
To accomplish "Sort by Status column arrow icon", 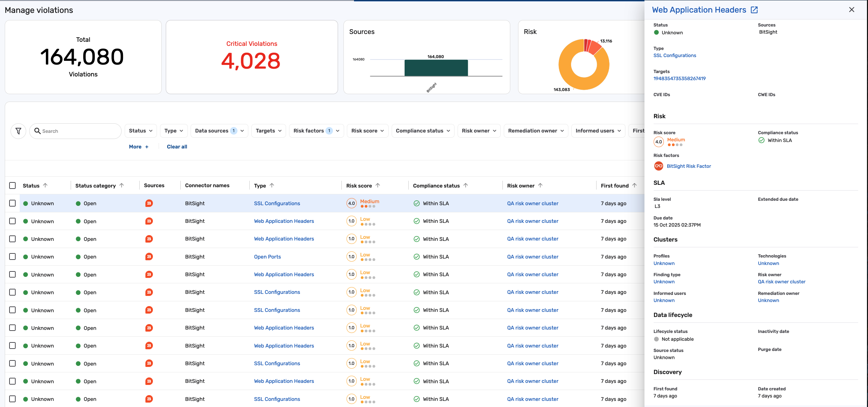I will click(x=45, y=185).
